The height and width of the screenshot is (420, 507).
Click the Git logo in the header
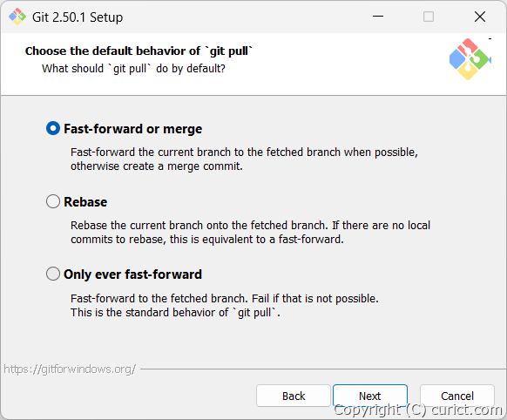coord(470,59)
